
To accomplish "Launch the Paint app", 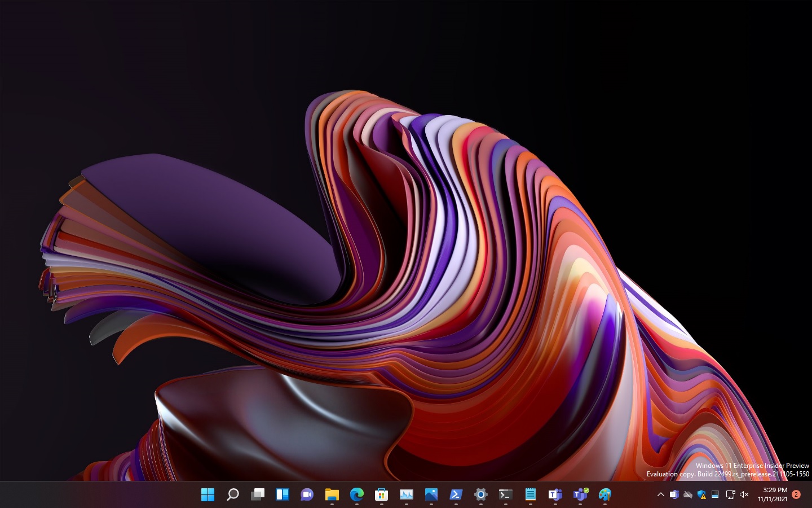I will tap(606, 495).
